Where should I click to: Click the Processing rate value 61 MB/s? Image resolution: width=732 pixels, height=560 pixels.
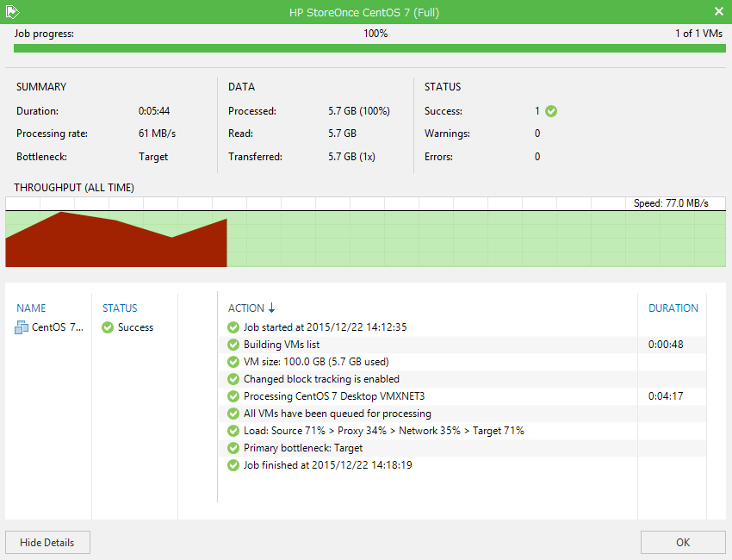157,134
